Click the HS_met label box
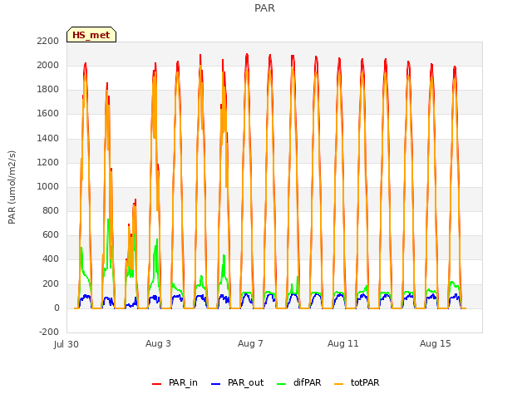Screen dimensions: 532x399 (91, 35)
